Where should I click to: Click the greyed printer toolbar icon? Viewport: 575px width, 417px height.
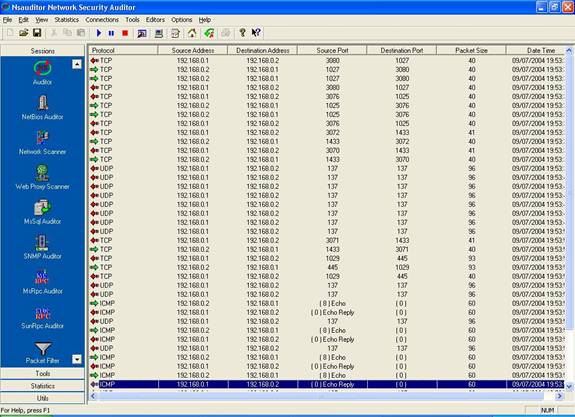click(226, 33)
